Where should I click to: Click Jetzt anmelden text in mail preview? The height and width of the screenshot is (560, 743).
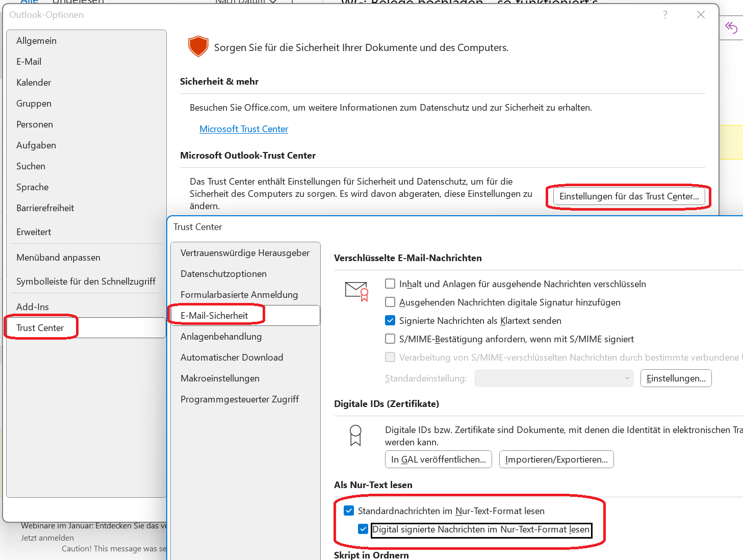[47, 538]
